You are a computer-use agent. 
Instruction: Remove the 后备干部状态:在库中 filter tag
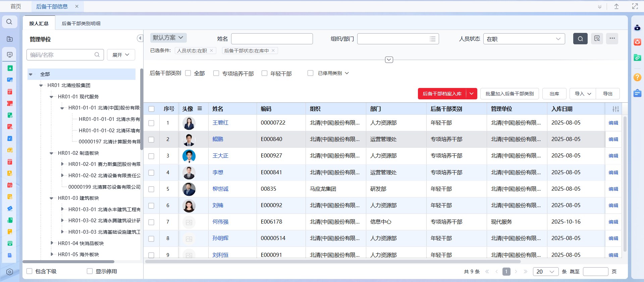273,51
